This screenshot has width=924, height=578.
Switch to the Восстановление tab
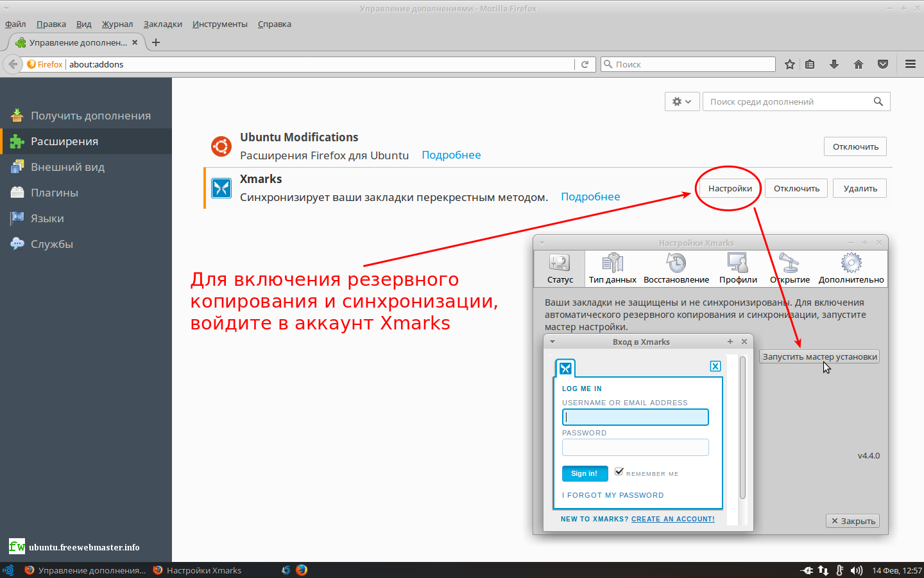point(676,268)
